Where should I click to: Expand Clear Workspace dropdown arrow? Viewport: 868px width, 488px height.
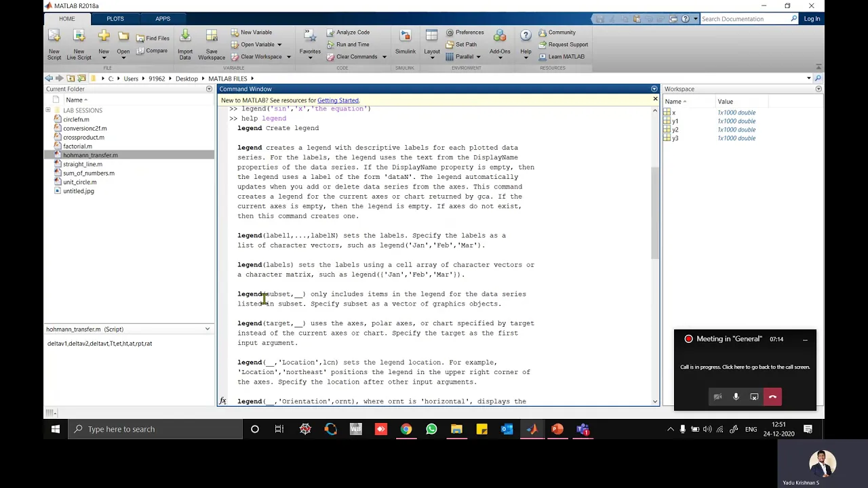point(288,57)
